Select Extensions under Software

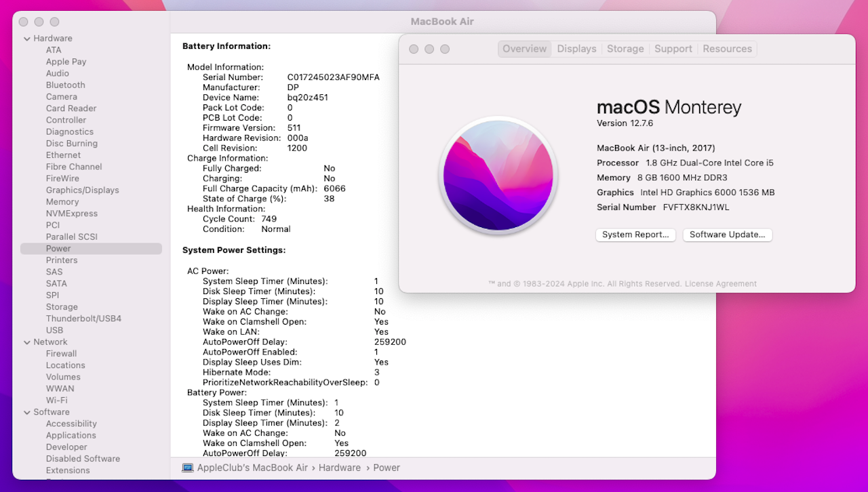coord(68,470)
